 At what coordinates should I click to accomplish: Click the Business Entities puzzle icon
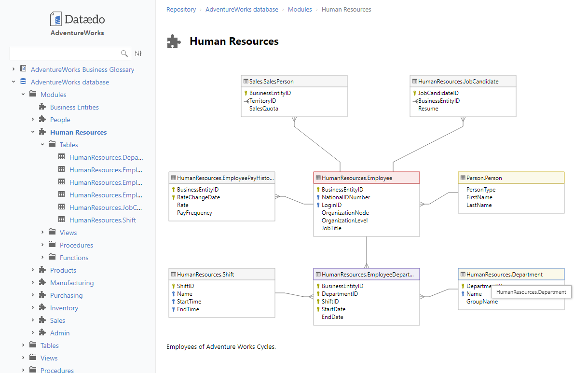[x=42, y=107]
